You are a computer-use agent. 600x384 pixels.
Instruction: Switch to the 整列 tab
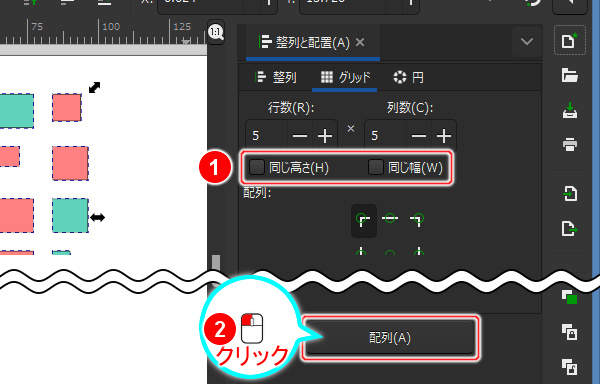pos(275,77)
